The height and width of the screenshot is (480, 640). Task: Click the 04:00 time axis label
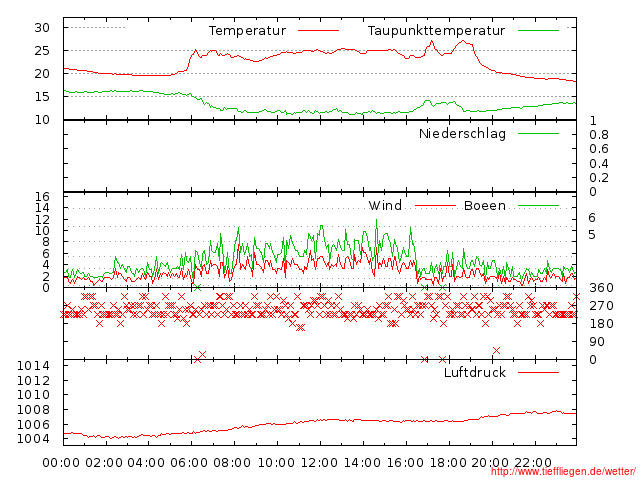[x=146, y=463]
